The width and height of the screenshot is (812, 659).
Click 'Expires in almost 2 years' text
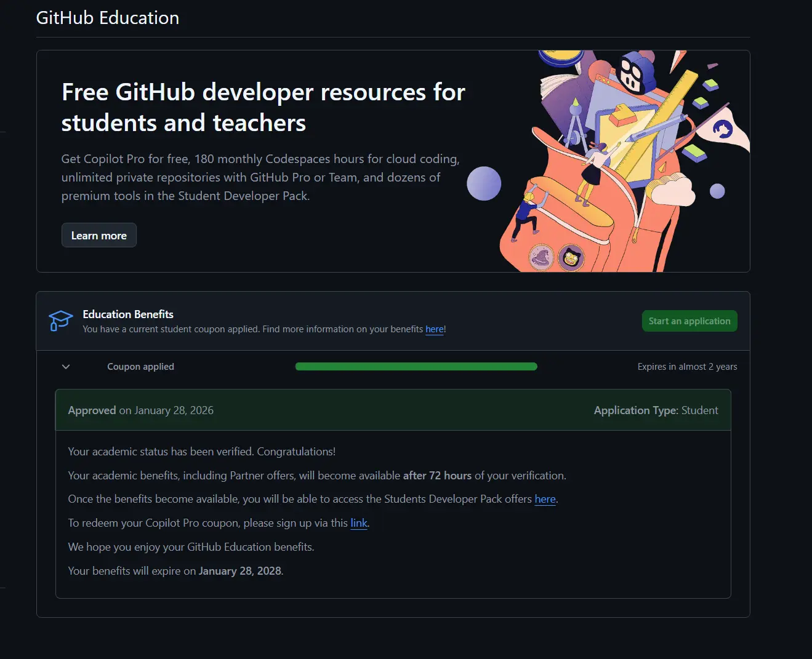(687, 367)
